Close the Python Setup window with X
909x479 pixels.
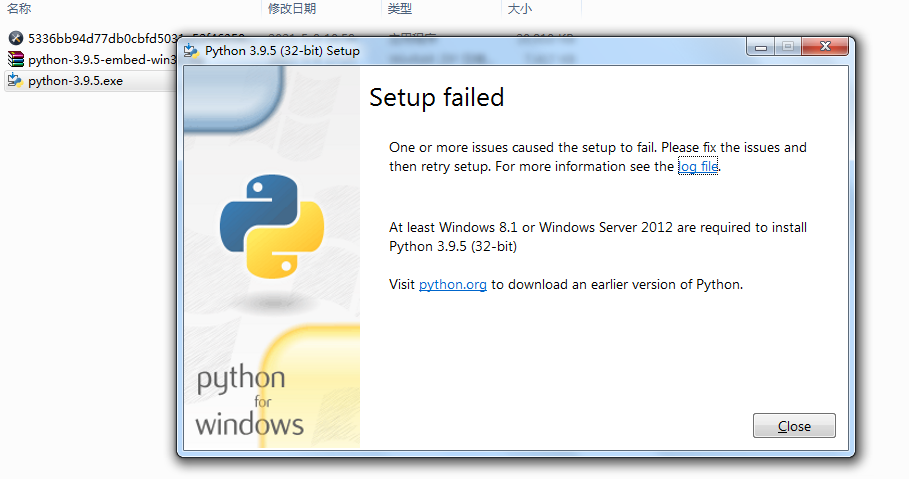825,46
